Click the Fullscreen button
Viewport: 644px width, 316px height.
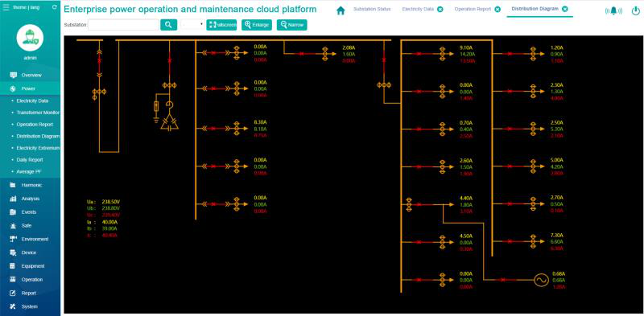[221, 25]
